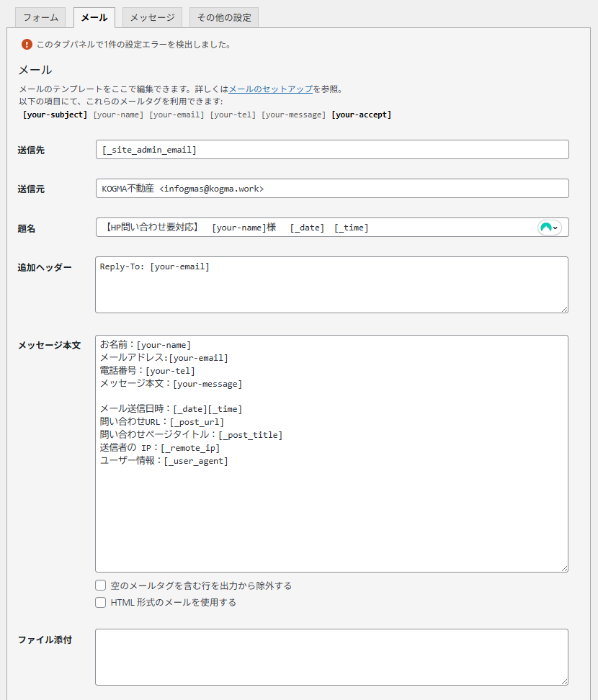Viewport: 598px width, 700px height.
Task: Click into the 送信元 input field
Action: [331, 189]
